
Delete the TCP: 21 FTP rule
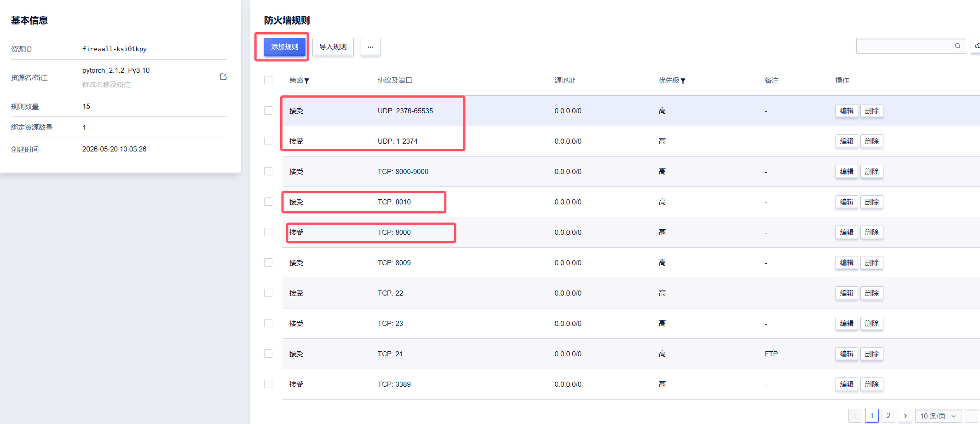(x=872, y=354)
